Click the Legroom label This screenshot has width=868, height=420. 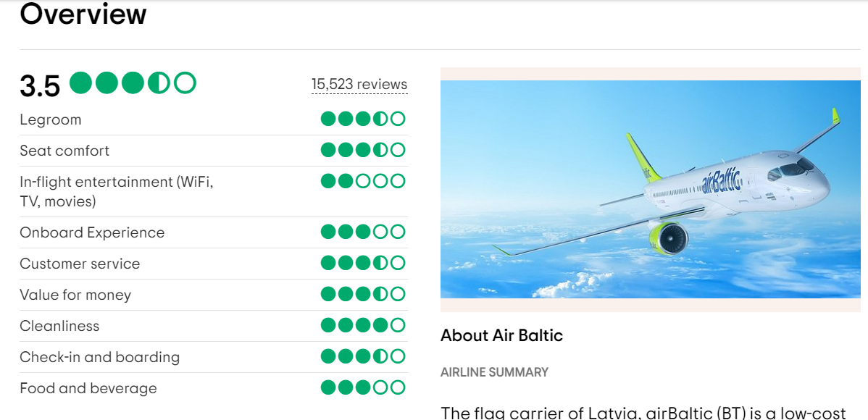[x=51, y=119]
